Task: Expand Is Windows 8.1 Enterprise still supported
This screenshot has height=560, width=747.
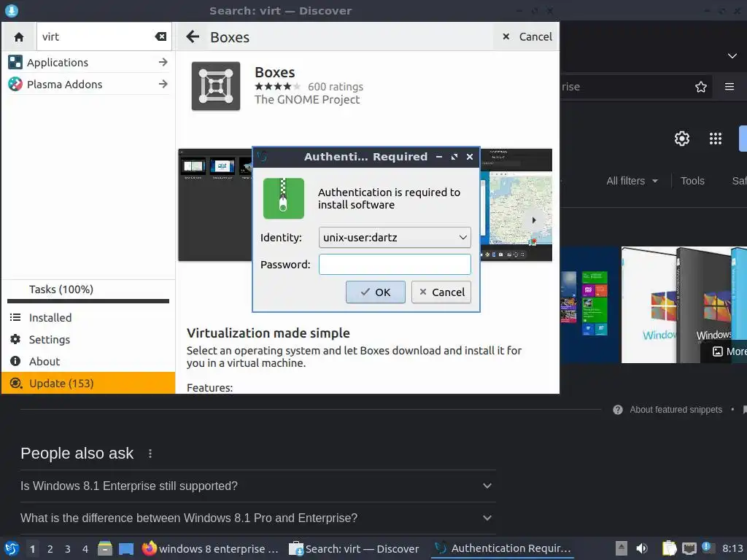Action: (x=258, y=486)
